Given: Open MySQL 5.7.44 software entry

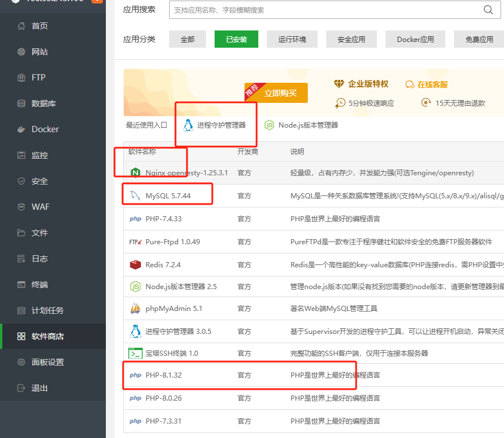Looking at the screenshot, I should 168,195.
